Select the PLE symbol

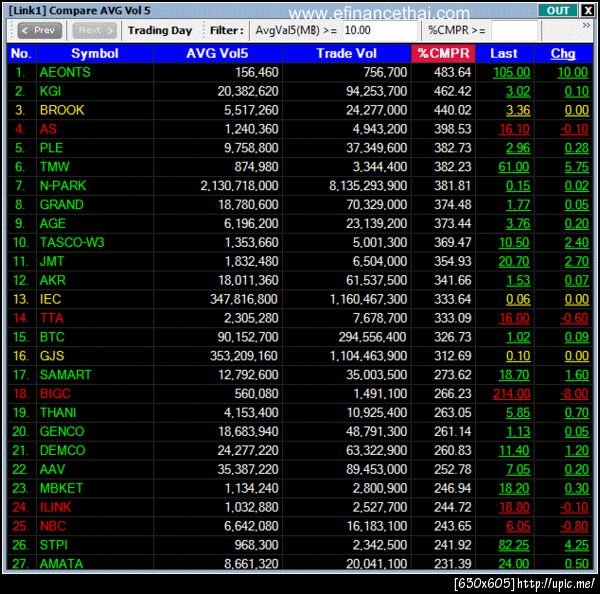(x=51, y=148)
